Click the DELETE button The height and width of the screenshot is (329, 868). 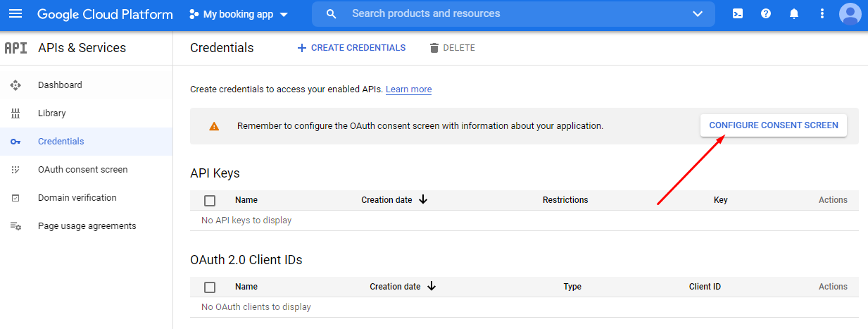452,48
